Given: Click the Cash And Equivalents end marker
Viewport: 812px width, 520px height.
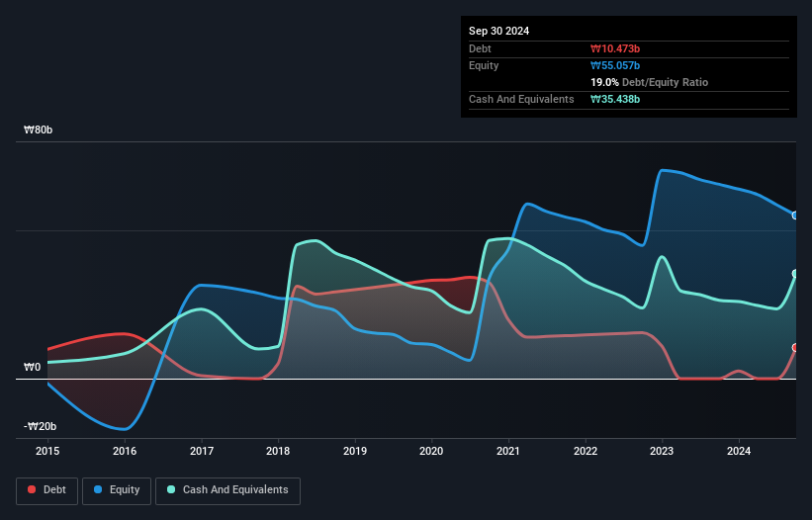Looking at the screenshot, I should pos(795,274).
